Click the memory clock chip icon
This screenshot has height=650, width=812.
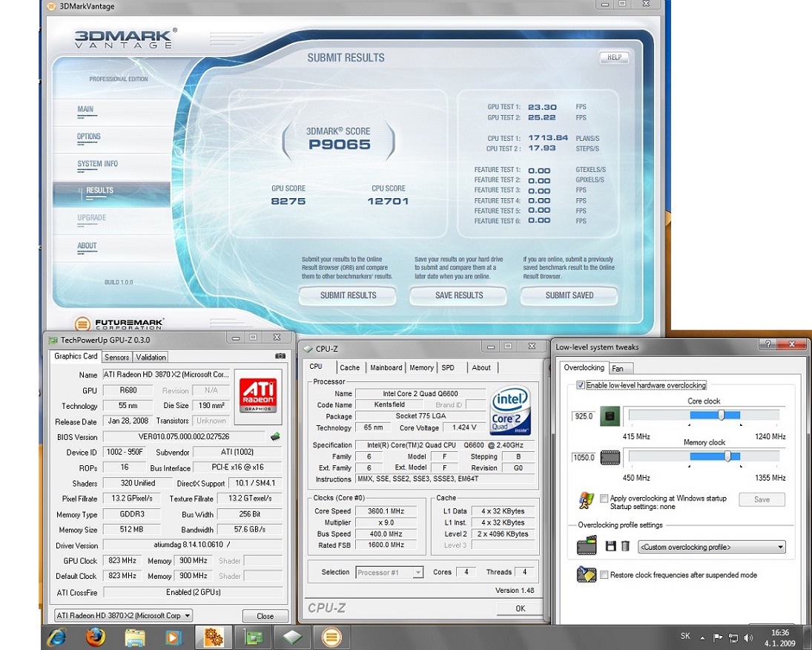[x=610, y=457]
